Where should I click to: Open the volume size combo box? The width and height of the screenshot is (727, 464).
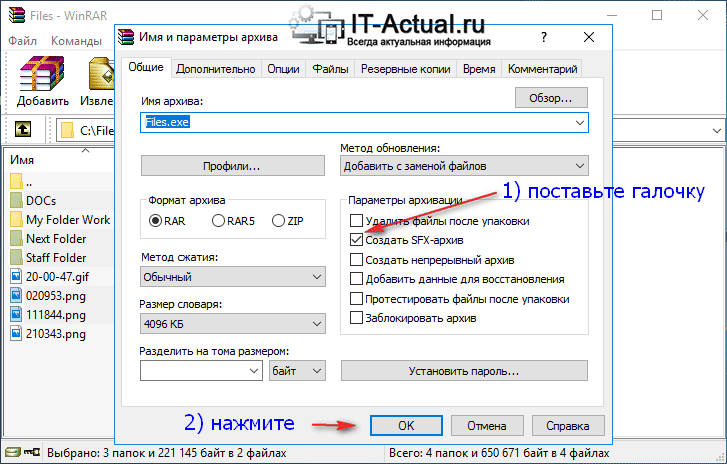coord(201,371)
